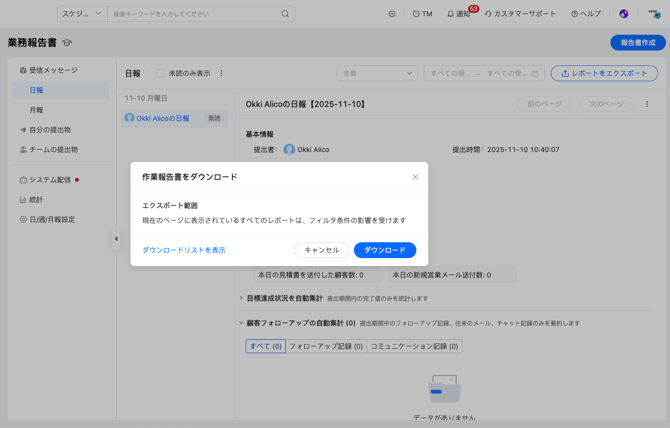This screenshot has height=428, width=670.
Task: Click 本日の見積書を送付した顧客数 field
Action: pyautogui.click(x=317, y=275)
